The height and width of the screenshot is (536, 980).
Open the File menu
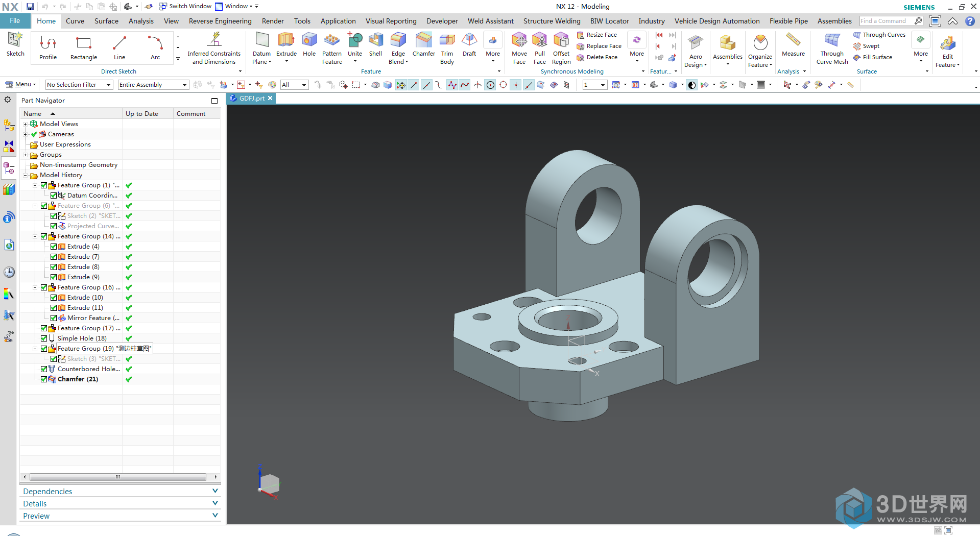(x=15, y=21)
